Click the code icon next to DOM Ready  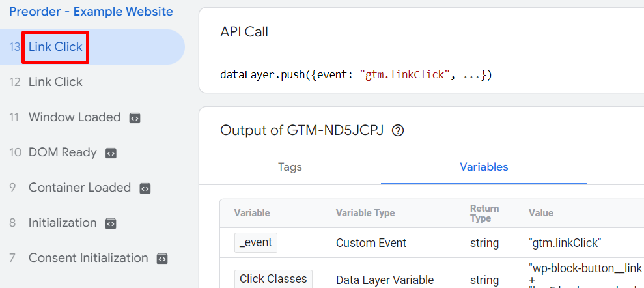(111, 153)
